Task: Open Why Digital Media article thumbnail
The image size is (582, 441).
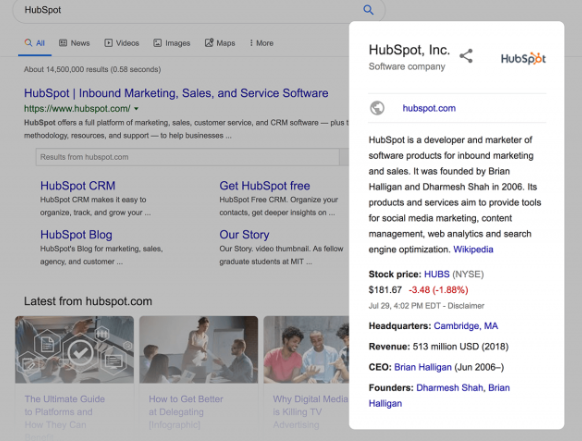Action: (306, 349)
